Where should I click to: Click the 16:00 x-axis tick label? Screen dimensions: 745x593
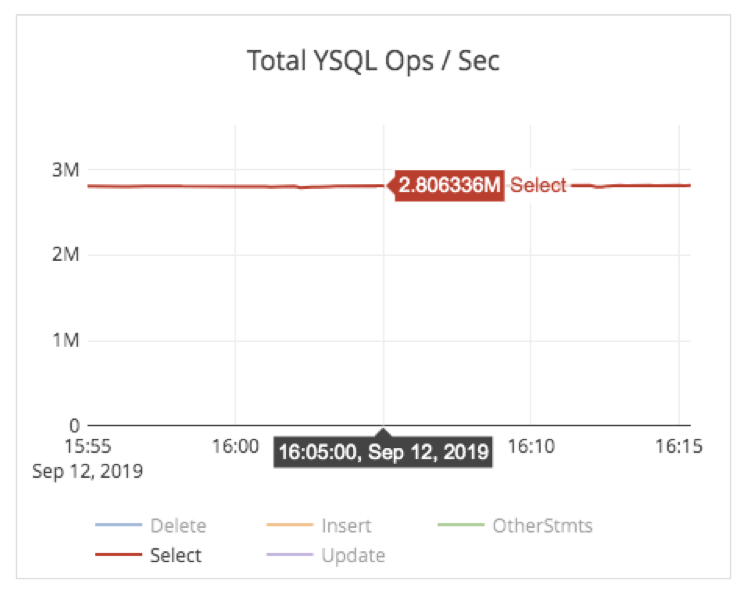point(234,446)
